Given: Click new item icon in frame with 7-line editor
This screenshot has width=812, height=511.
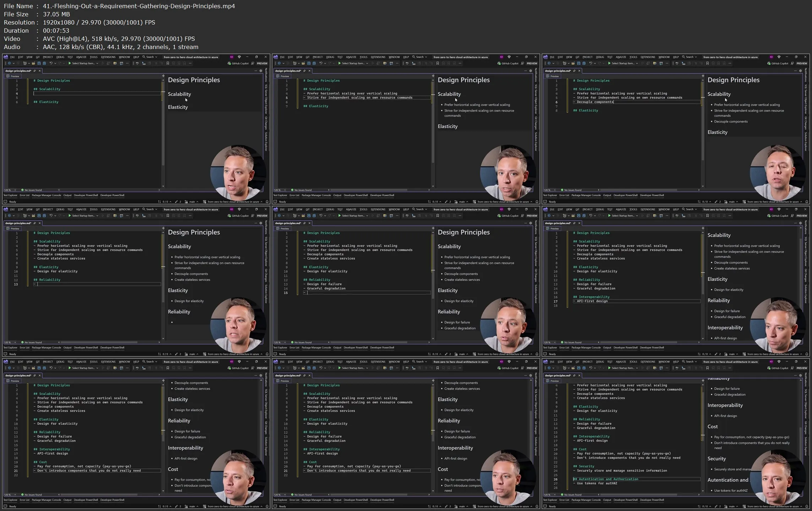Looking at the screenshot, I should click(x=294, y=63).
